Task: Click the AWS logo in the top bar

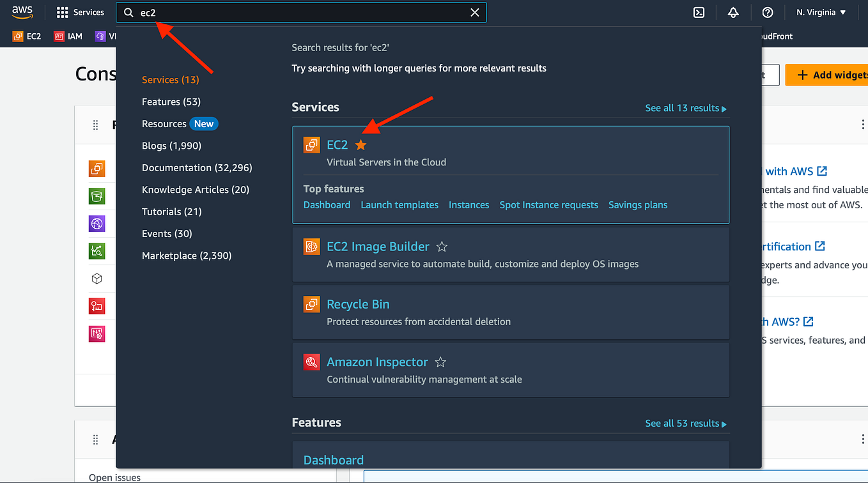Action: coord(22,11)
